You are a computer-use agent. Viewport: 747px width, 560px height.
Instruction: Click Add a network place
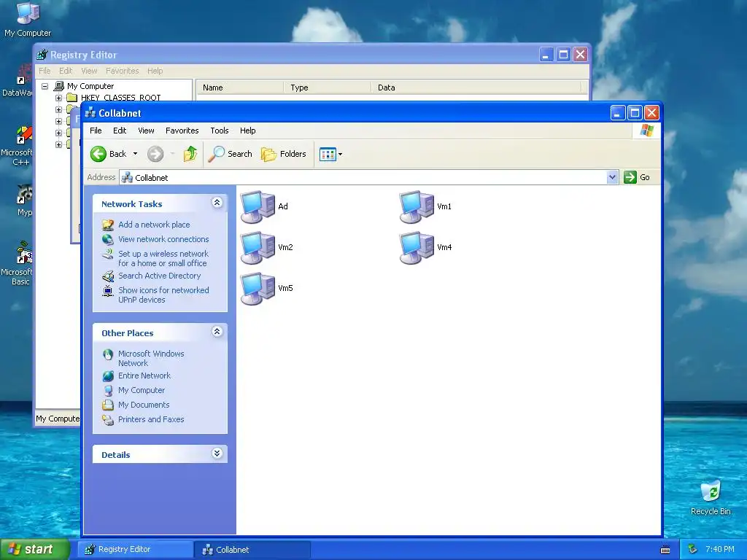(x=154, y=225)
